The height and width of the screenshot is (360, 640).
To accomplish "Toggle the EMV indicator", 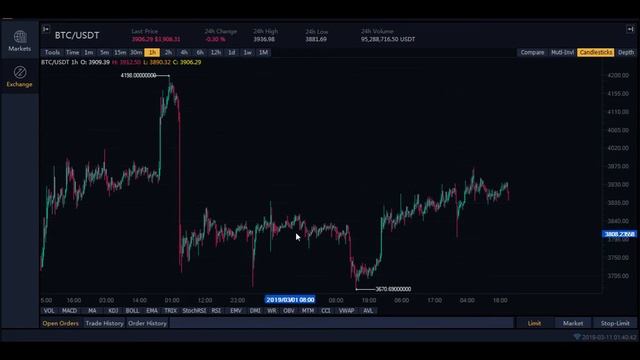I will pyautogui.click(x=236, y=311).
